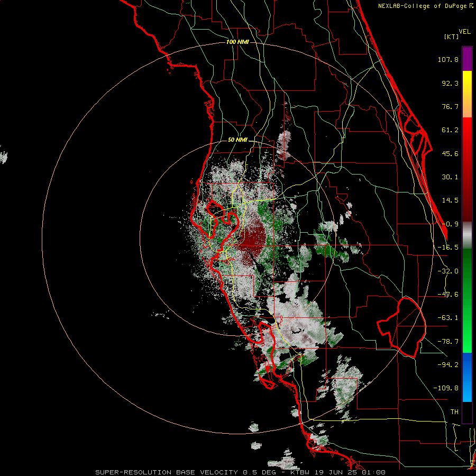This screenshot has height=476, width=476.
Task: Click the 100 NMI range ring label
Action: pyautogui.click(x=237, y=42)
